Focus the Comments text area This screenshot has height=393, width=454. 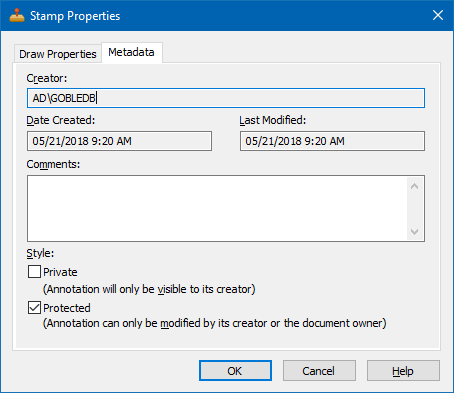tap(217, 208)
